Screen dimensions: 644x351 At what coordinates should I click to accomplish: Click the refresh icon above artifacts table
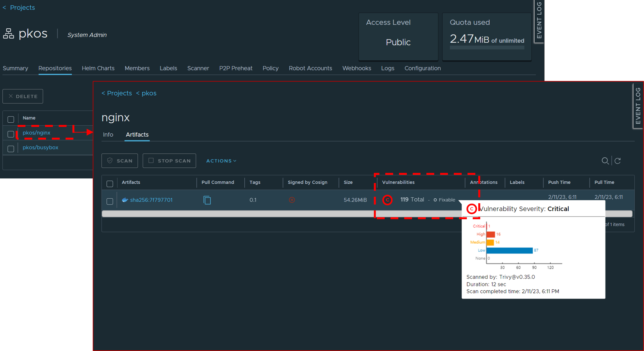[x=618, y=161]
